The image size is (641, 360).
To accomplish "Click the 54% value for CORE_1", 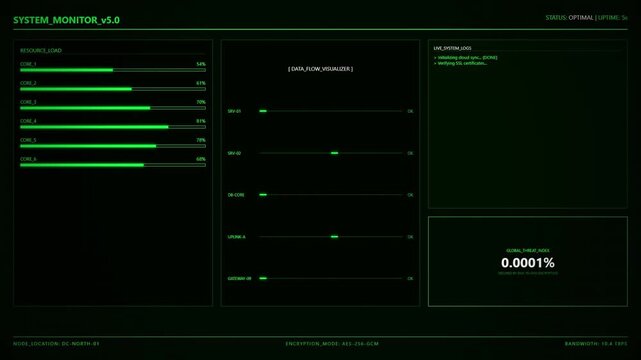I will click(x=201, y=64).
